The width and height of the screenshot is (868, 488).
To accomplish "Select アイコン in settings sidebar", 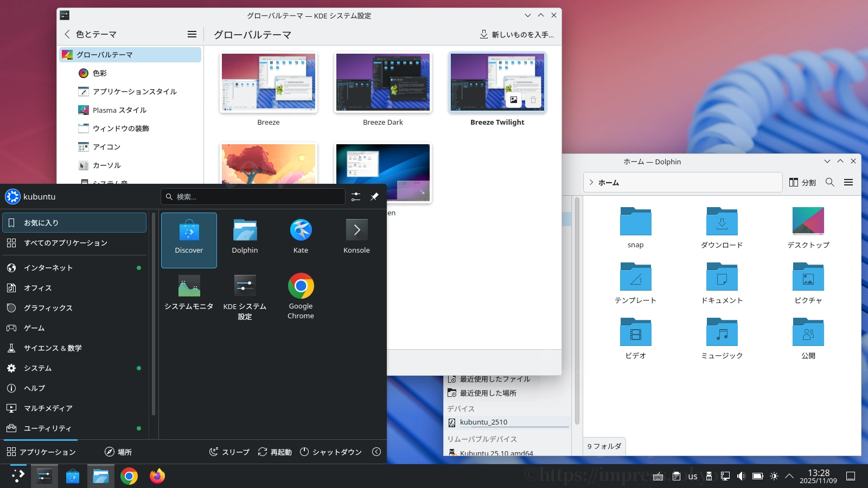I will click(130, 147).
